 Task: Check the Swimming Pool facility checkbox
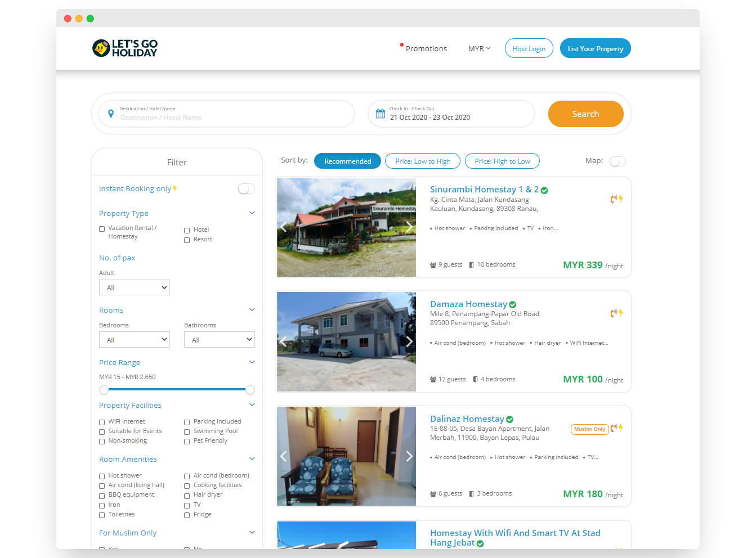point(187,432)
